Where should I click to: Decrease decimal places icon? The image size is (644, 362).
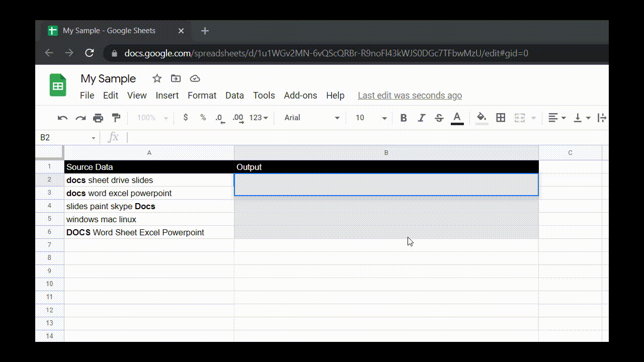pos(219,118)
